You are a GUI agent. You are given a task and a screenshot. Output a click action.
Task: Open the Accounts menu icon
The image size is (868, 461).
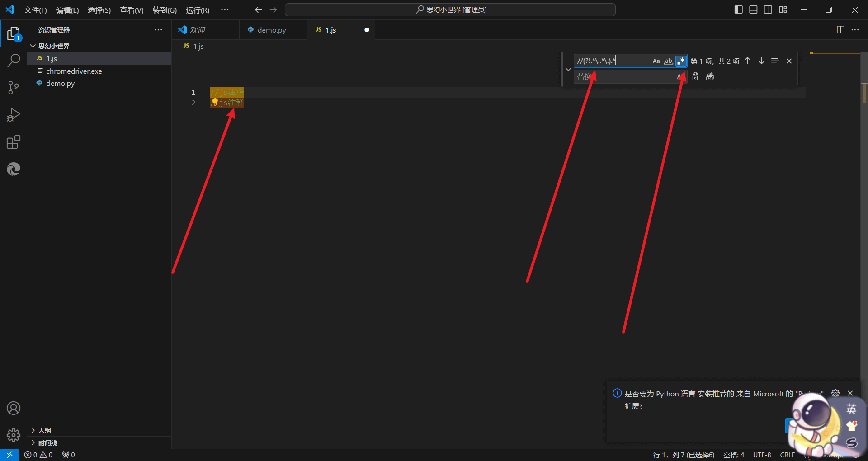(14, 408)
